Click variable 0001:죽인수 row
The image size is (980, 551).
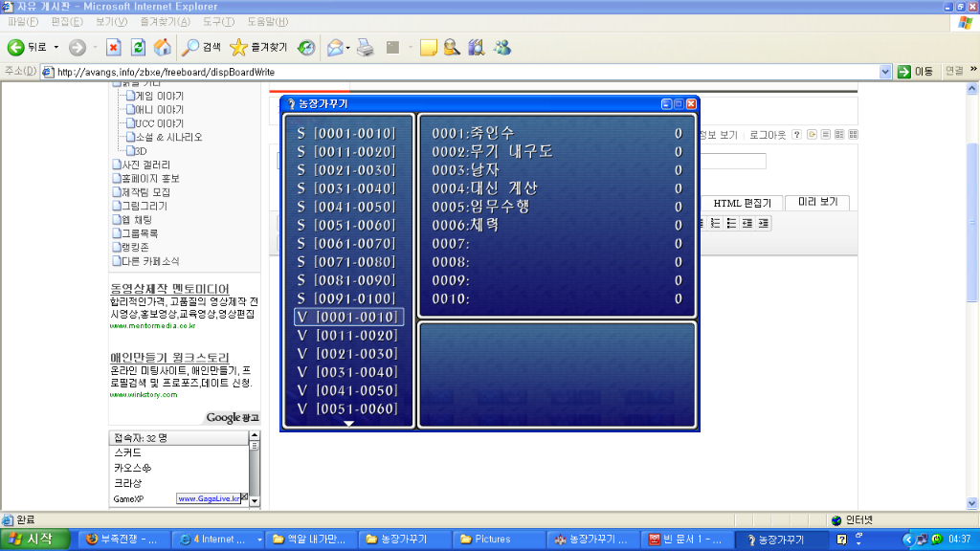coord(556,133)
